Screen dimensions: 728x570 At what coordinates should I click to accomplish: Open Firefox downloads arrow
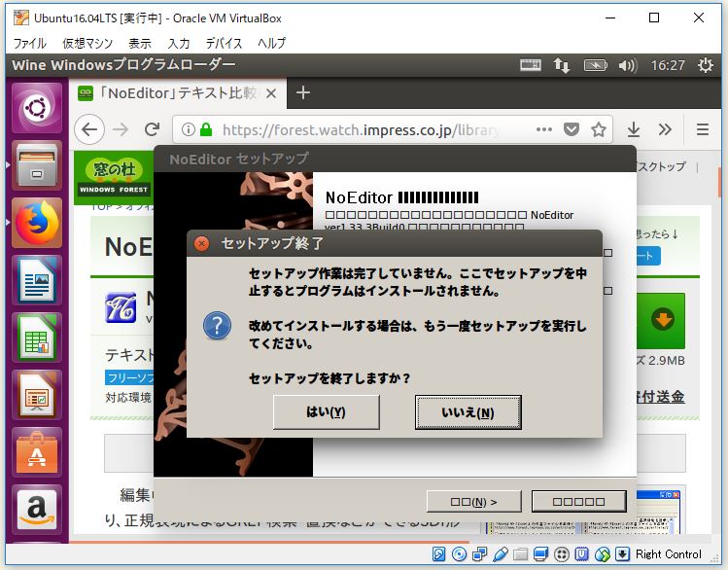click(x=634, y=129)
